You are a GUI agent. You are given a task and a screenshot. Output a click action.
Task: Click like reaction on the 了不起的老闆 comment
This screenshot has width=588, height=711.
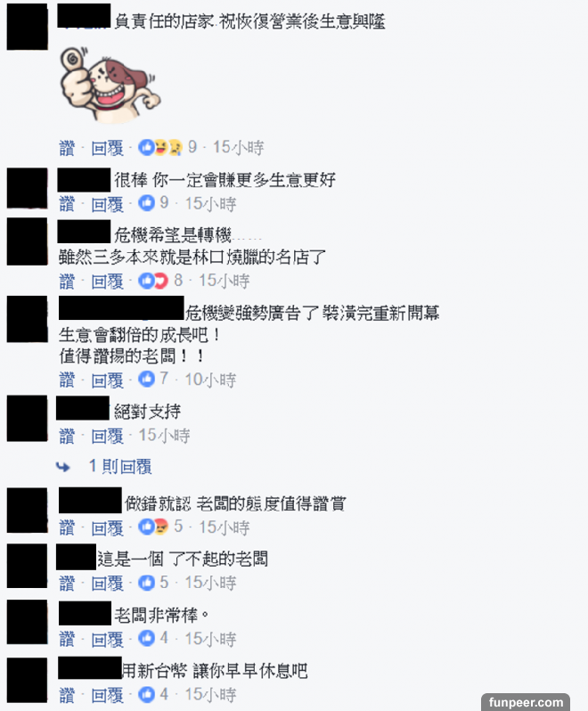[146, 583]
